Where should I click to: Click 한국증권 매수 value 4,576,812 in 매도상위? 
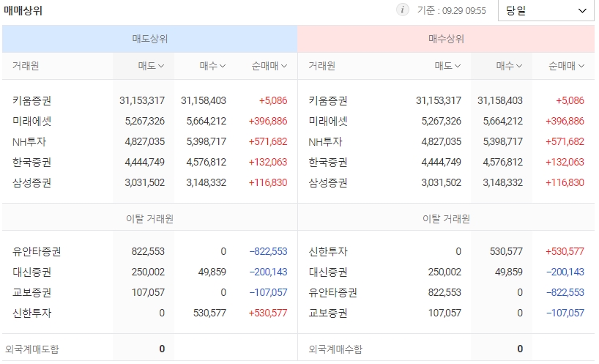point(207,162)
